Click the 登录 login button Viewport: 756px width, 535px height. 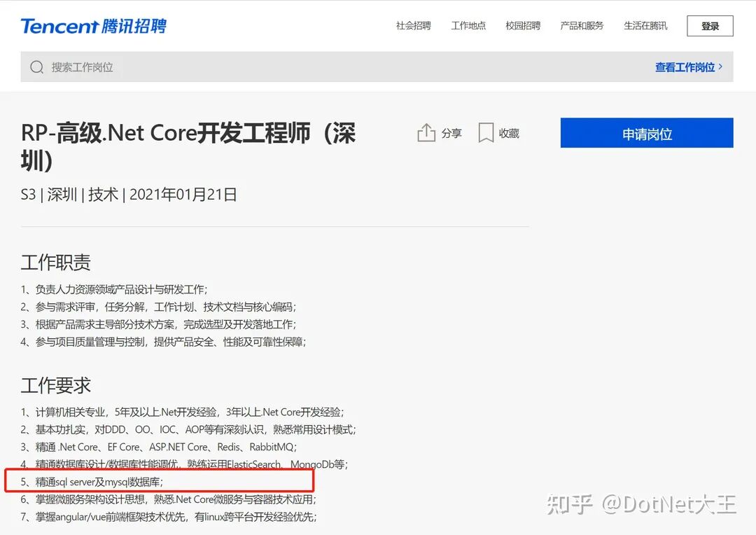click(710, 26)
